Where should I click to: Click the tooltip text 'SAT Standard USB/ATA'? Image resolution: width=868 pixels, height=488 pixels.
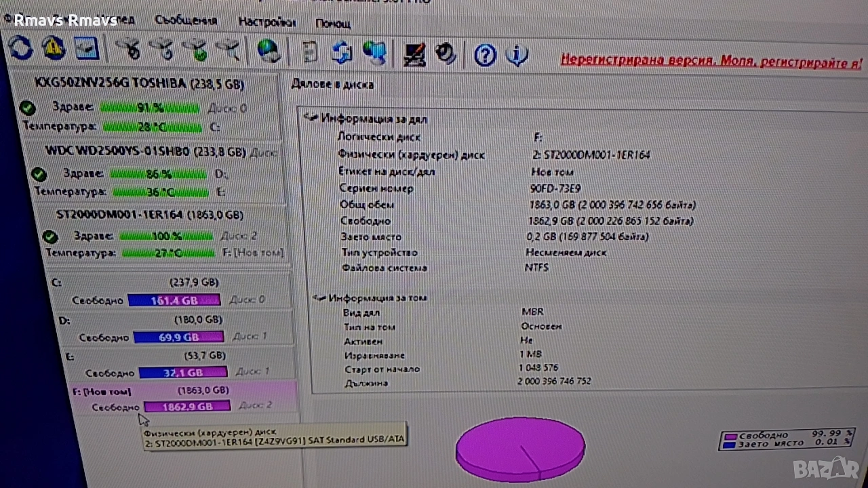pos(357,440)
